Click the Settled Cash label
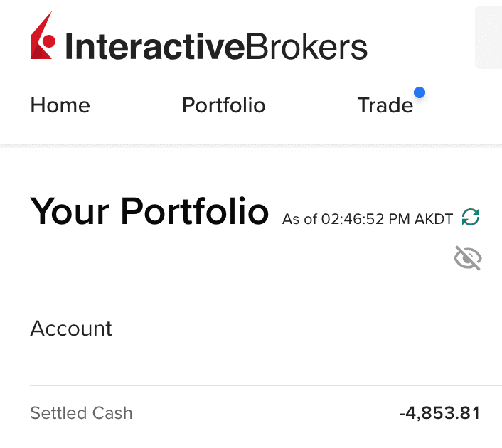This screenshot has width=502, height=448. 81,413
